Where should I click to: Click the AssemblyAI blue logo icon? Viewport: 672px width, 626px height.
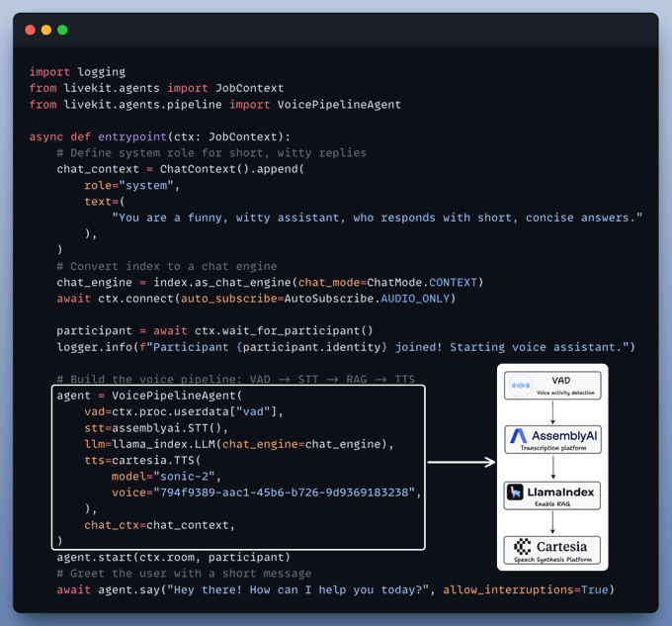(520, 435)
